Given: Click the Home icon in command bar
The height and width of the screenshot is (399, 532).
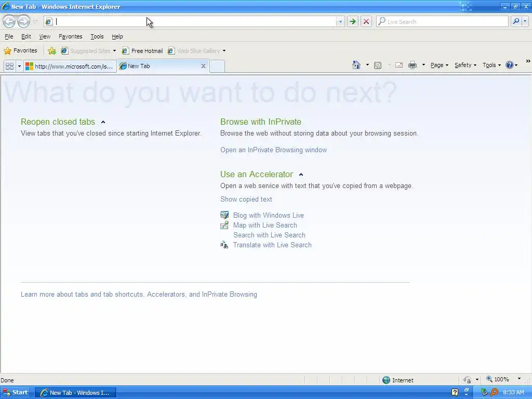Looking at the screenshot, I should coord(356,65).
